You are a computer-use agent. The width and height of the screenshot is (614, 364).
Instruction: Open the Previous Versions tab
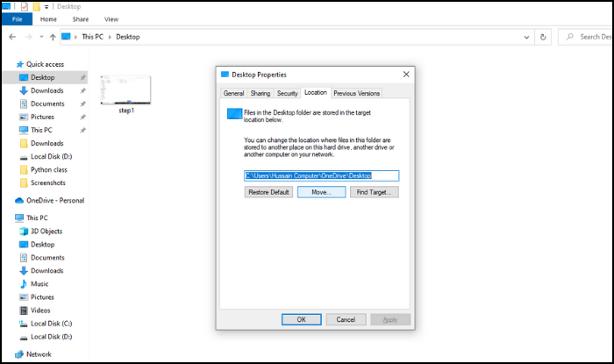356,92
